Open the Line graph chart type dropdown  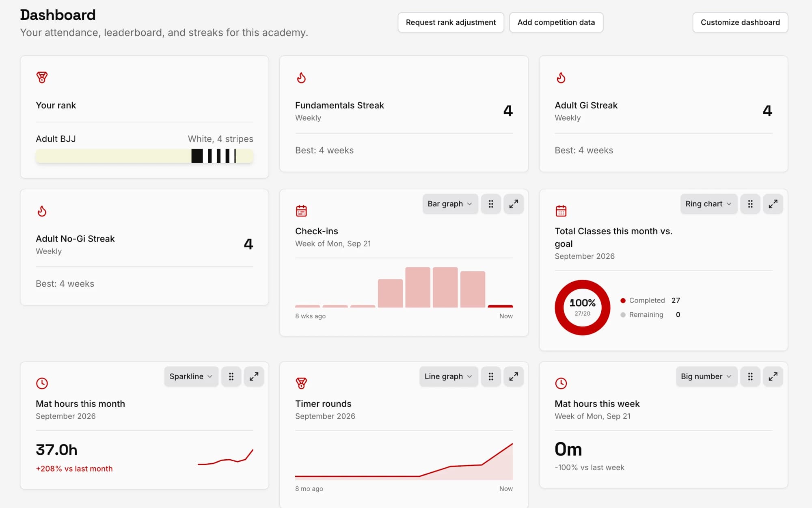click(448, 376)
